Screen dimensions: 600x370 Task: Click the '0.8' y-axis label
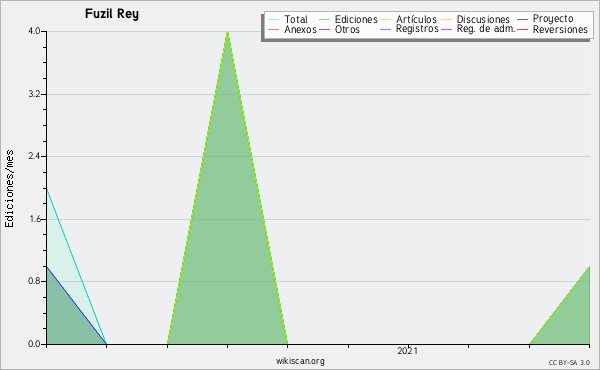(x=34, y=281)
